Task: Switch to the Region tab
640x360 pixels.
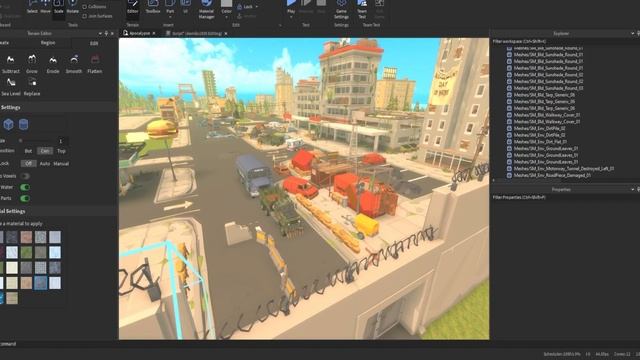Action: [48, 43]
